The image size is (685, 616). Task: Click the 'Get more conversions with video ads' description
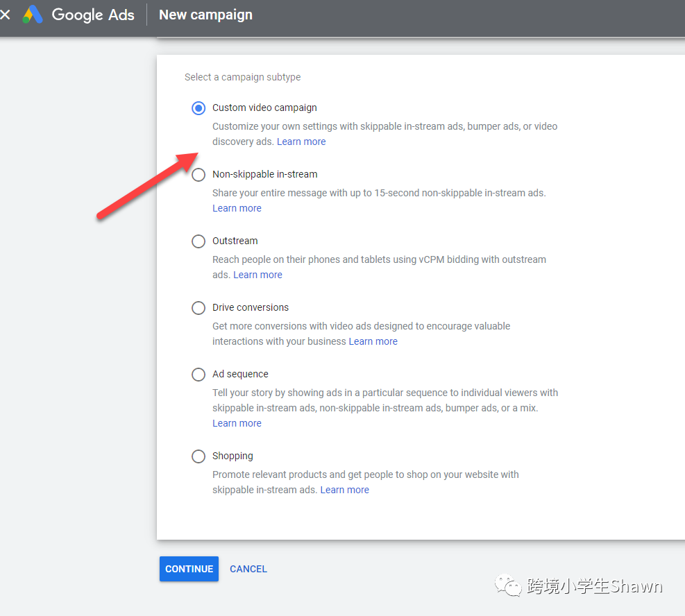point(362,334)
